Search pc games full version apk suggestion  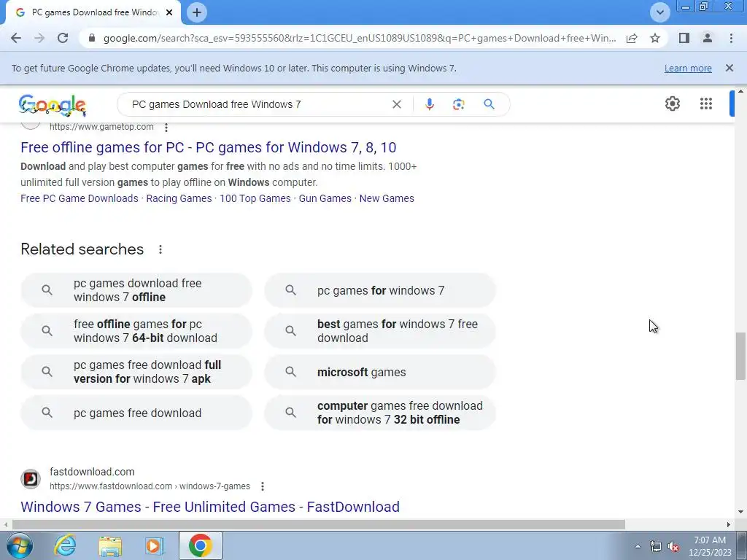click(136, 372)
